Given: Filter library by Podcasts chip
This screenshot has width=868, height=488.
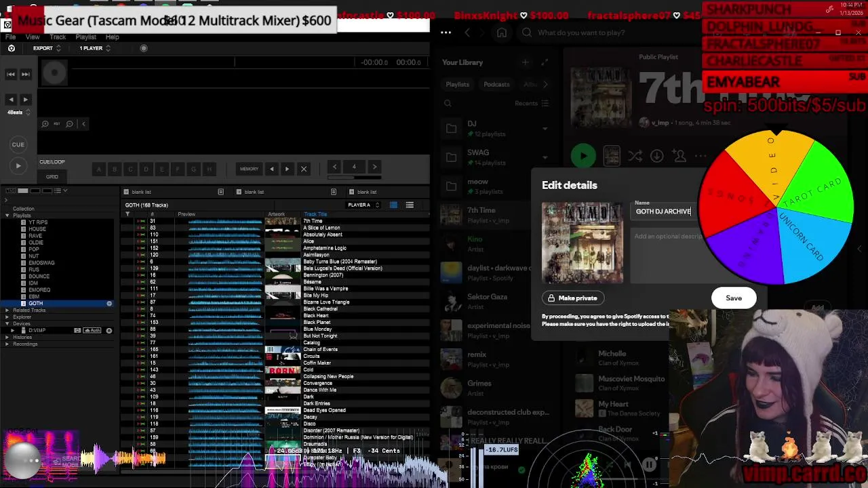Looking at the screenshot, I should 496,84.
